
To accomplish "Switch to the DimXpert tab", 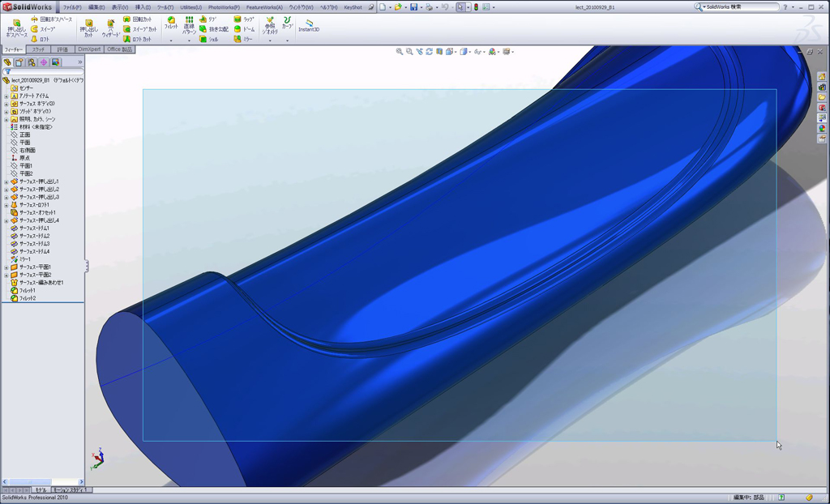I will 90,49.
